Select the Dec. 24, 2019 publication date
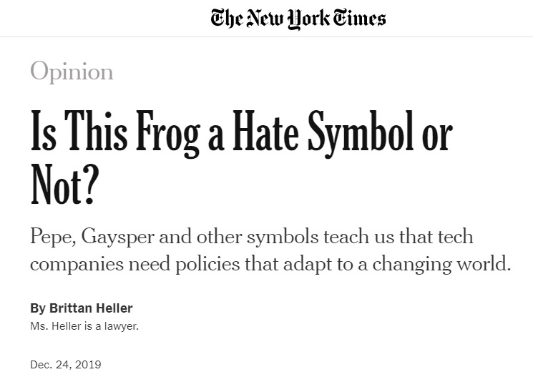533x392 pixels. click(66, 365)
